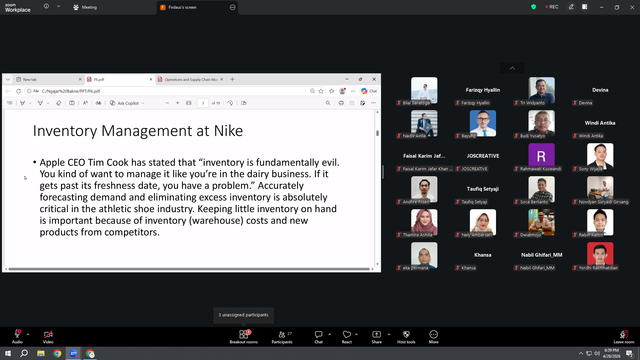Mute or unmute the Audio microphone
The image size is (640, 360).
pyautogui.click(x=17, y=336)
